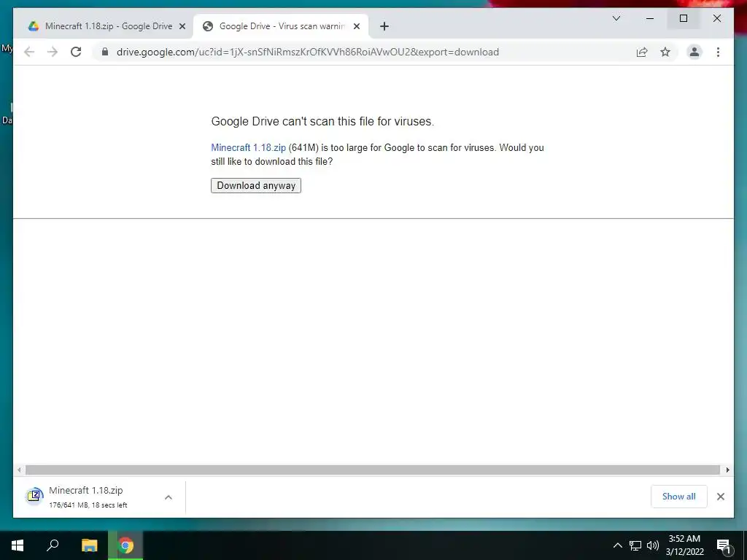Viewport: 747px width, 560px height.
Task: Minimize the Chrome window
Action: (x=650, y=18)
